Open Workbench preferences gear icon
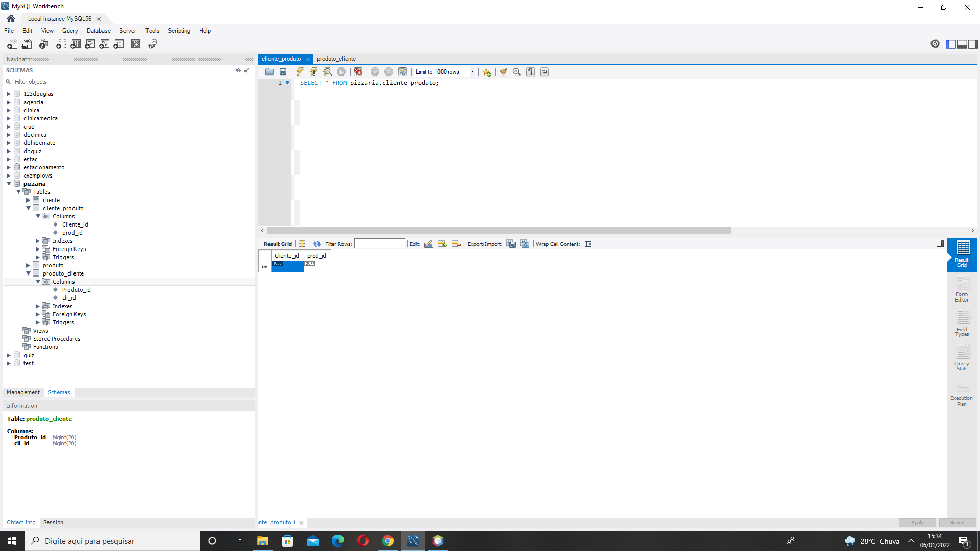Screen dimensions: 980x551 click(935, 44)
